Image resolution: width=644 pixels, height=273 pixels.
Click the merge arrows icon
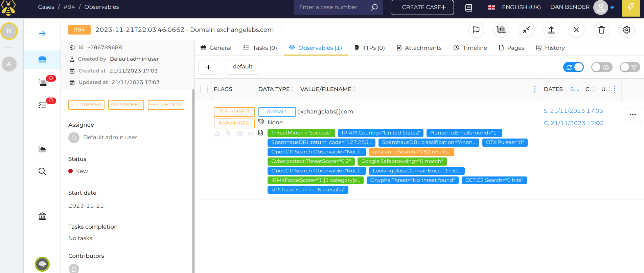tap(526, 30)
